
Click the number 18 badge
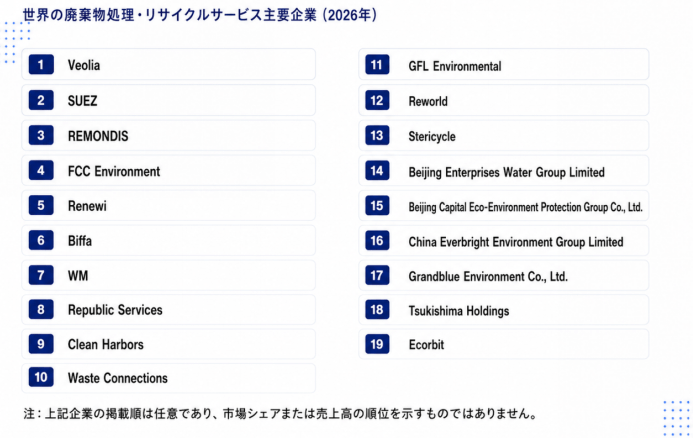click(x=377, y=310)
